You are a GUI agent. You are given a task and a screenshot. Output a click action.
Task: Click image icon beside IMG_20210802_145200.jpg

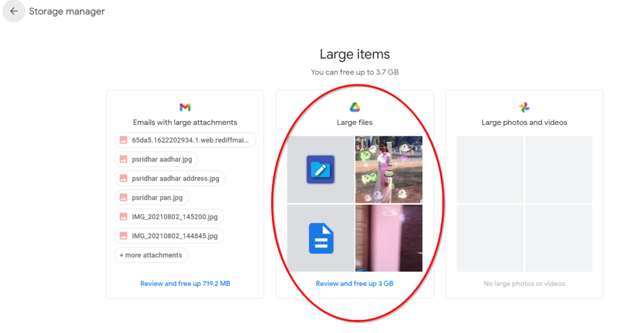[123, 217]
